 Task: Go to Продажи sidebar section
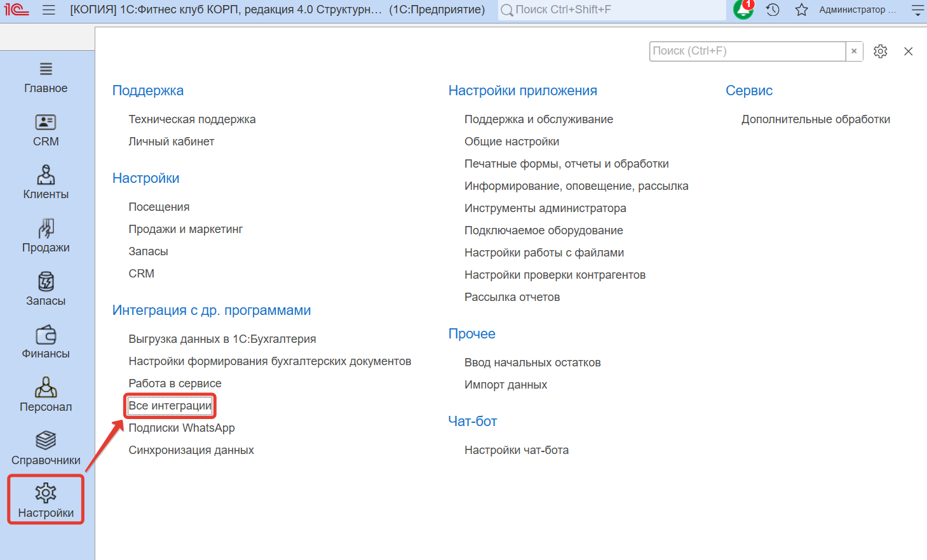(46, 236)
